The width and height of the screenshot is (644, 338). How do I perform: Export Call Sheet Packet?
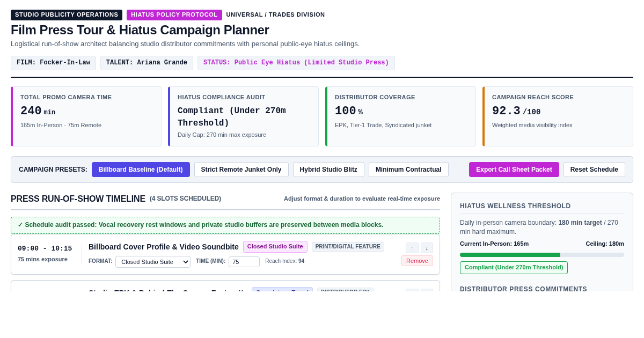514,170
